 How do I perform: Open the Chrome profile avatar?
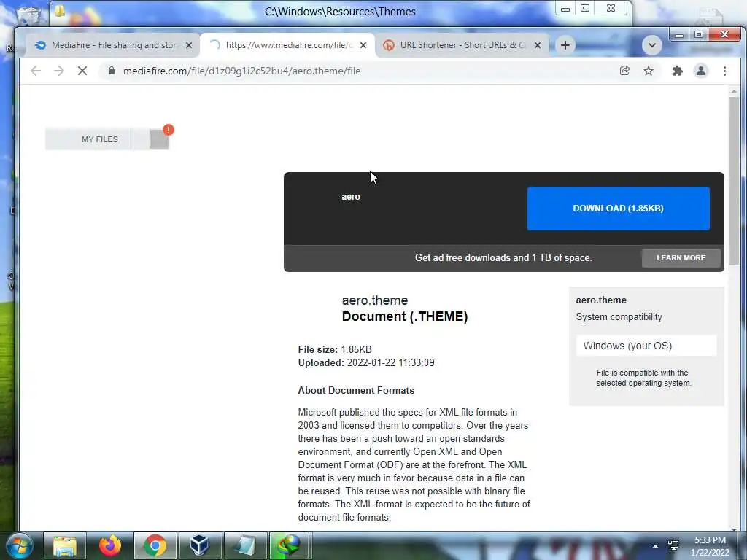point(701,71)
